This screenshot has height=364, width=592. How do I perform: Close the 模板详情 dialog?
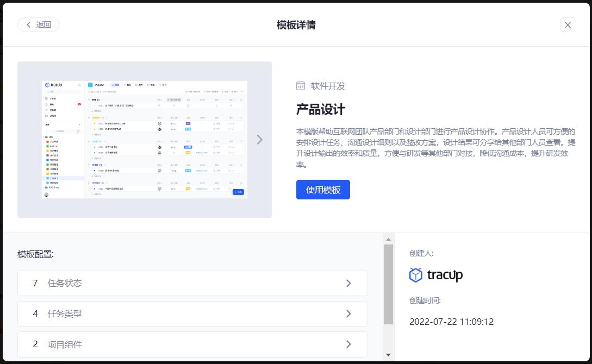coord(568,24)
